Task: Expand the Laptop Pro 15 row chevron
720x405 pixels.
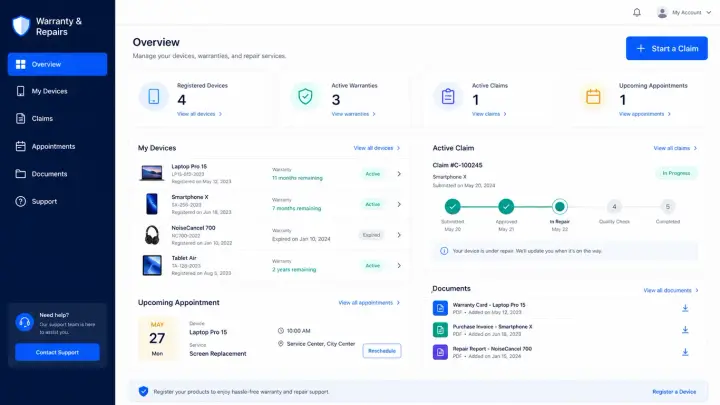Action: (x=399, y=174)
